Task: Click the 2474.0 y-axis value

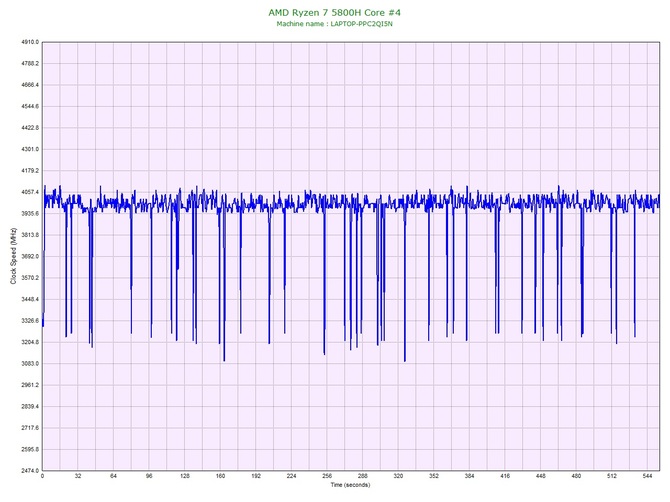Action: point(30,471)
